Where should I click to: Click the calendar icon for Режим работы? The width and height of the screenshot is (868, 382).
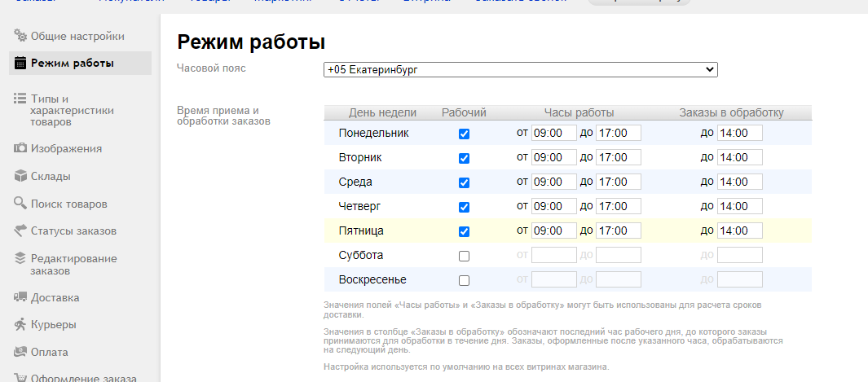(x=20, y=63)
